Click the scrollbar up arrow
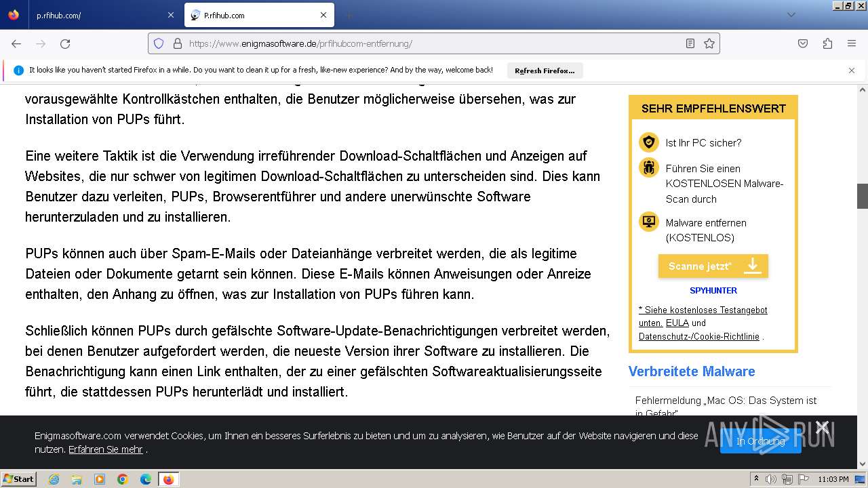The image size is (868, 488). click(x=863, y=89)
